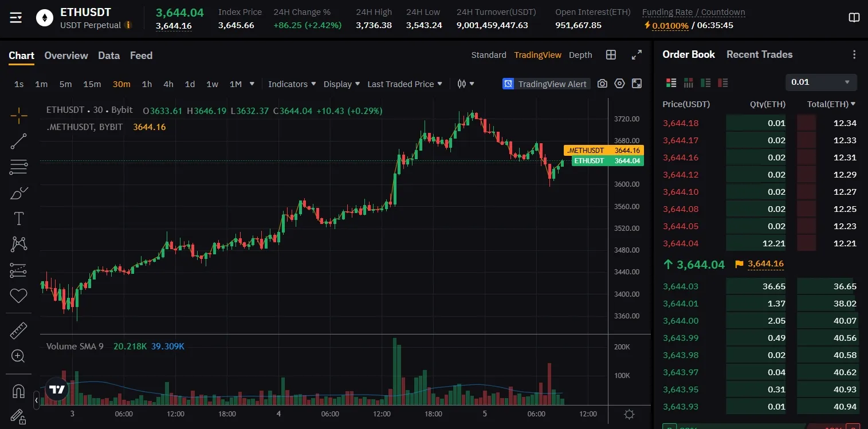868x429 pixels.
Task: Open the candlestick chart type dropdown
Action: tap(466, 84)
